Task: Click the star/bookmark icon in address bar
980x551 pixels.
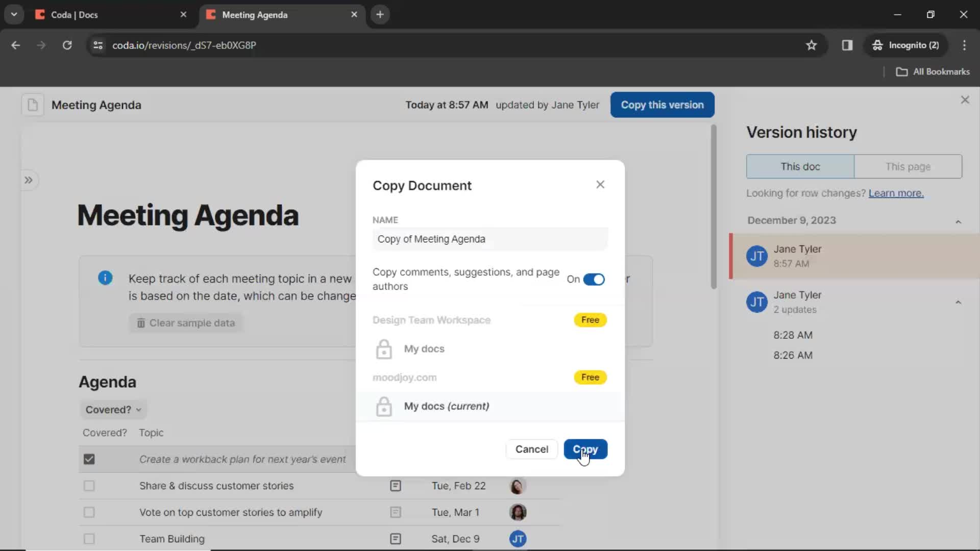Action: coord(812,45)
